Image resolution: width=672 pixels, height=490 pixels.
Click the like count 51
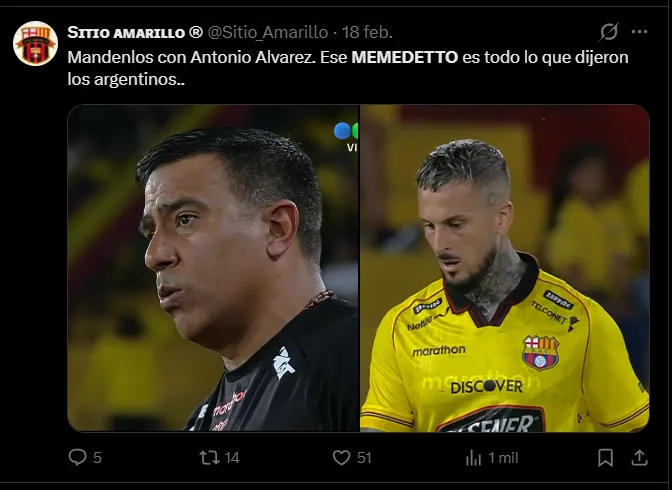(x=364, y=458)
